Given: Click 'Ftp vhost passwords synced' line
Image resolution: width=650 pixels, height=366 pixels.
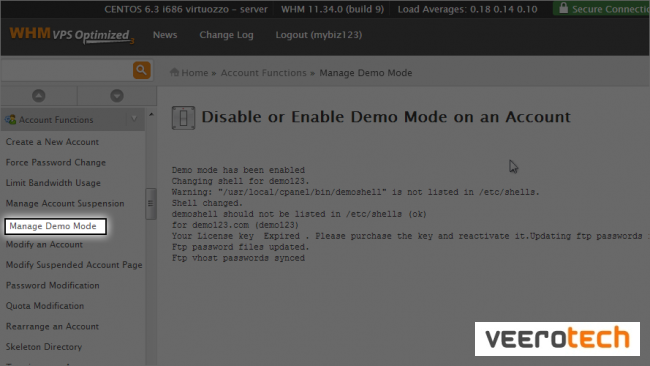Looking at the screenshot, I should [238, 258].
